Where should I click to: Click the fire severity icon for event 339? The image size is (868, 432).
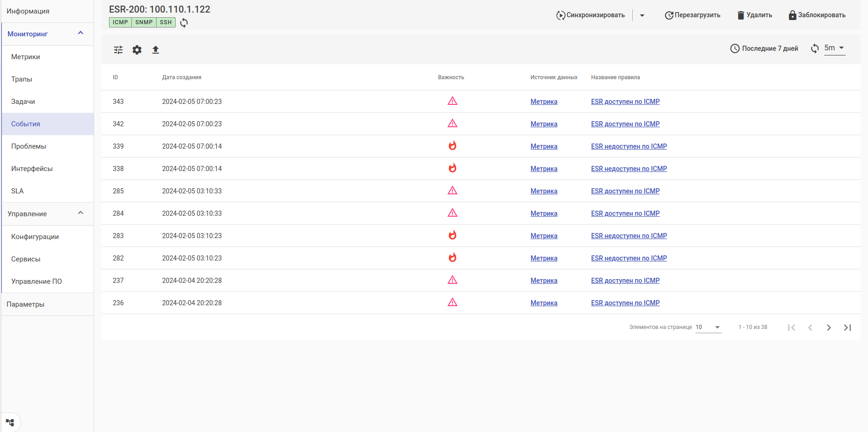(452, 146)
